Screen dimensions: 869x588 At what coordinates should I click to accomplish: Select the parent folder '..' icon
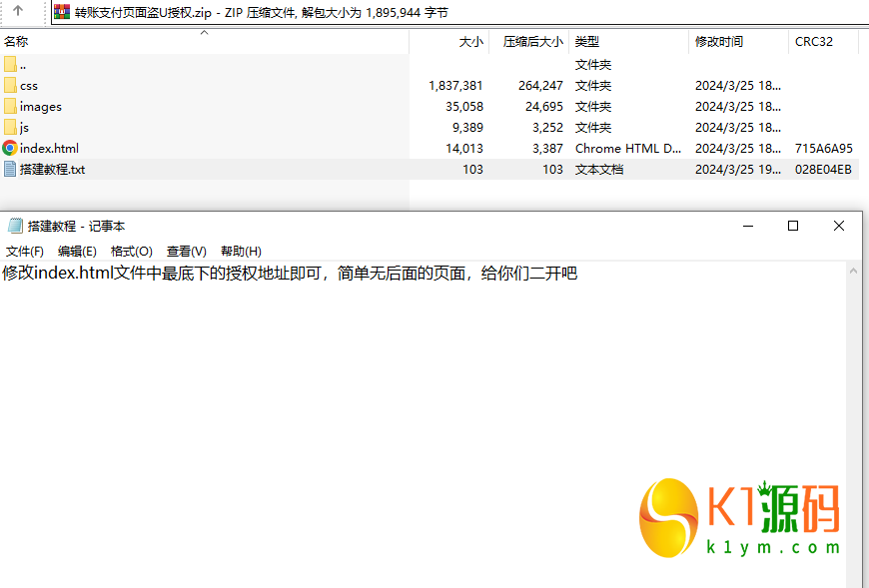click(10, 65)
